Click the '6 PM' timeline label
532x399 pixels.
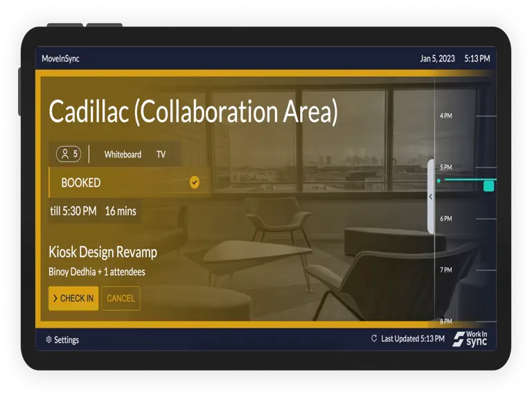[x=446, y=218]
